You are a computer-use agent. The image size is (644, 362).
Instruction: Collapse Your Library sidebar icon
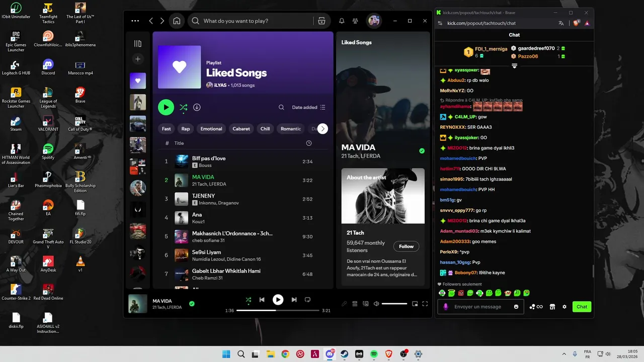[138, 44]
